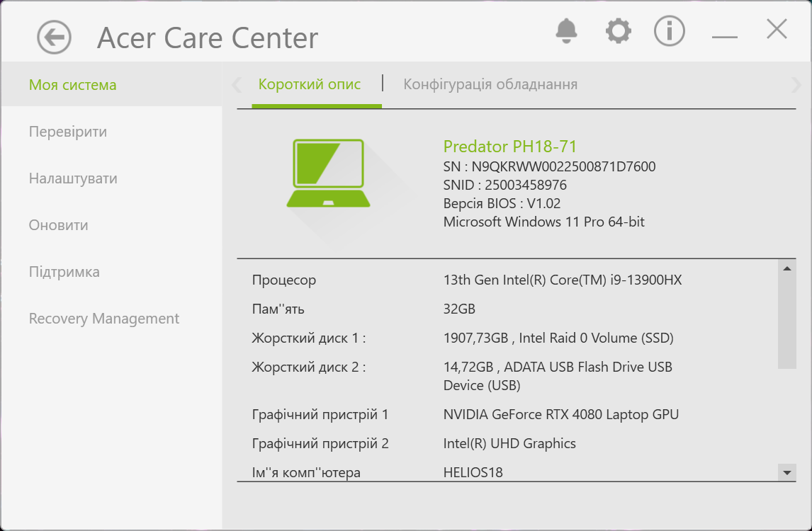This screenshot has width=812, height=531.
Task: Open the Підтримка section
Action: click(x=64, y=272)
